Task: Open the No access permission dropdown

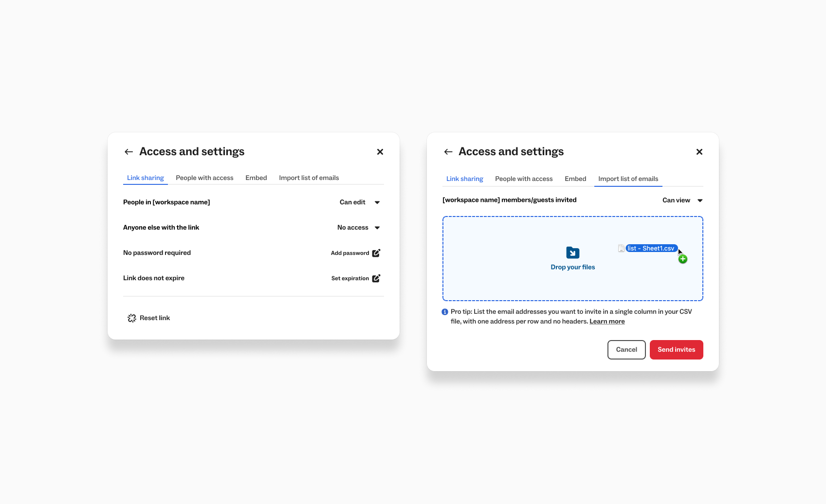Action: 359,228
